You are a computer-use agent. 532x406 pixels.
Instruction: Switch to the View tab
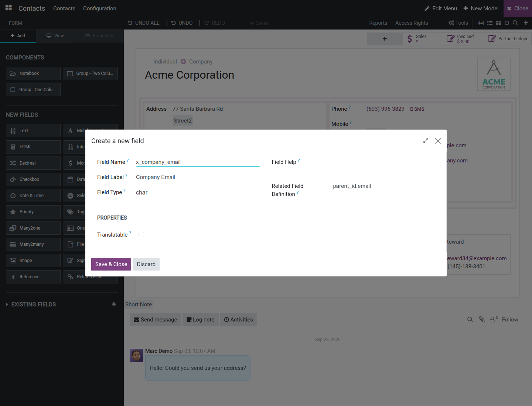click(x=55, y=36)
